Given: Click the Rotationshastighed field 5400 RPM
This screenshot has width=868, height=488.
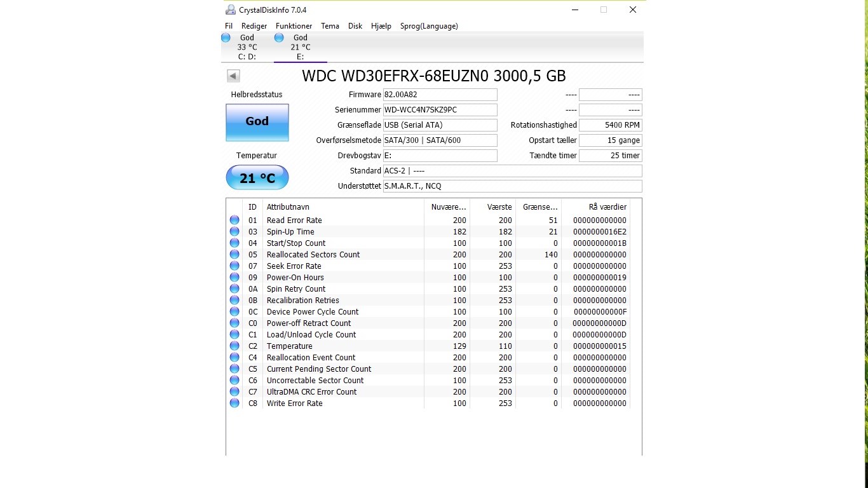Looking at the screenshot, I should pos(610,125).
